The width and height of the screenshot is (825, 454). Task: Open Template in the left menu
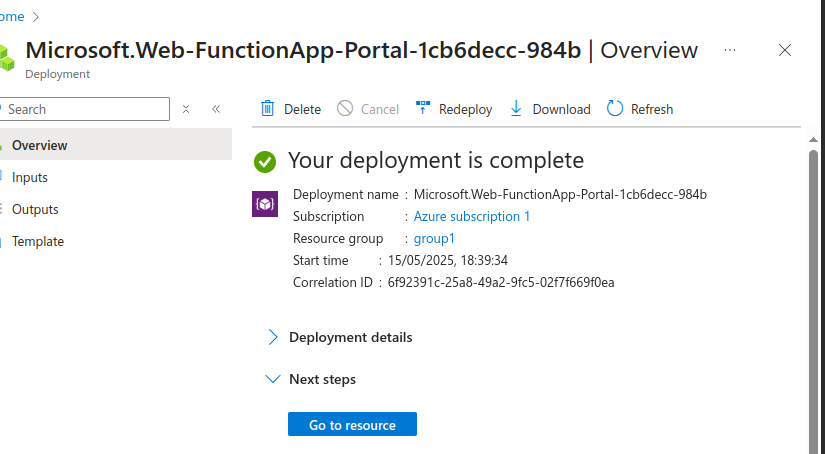pos(38,241)
